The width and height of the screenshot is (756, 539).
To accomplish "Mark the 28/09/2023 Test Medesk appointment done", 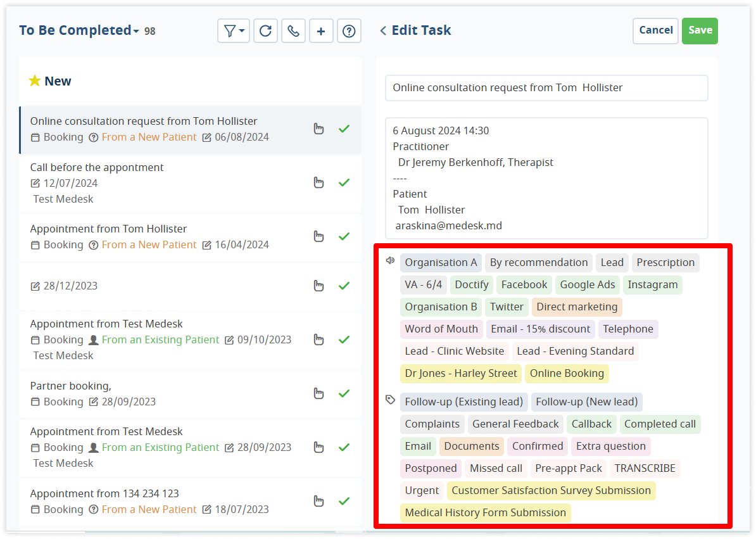I will 344,447.
